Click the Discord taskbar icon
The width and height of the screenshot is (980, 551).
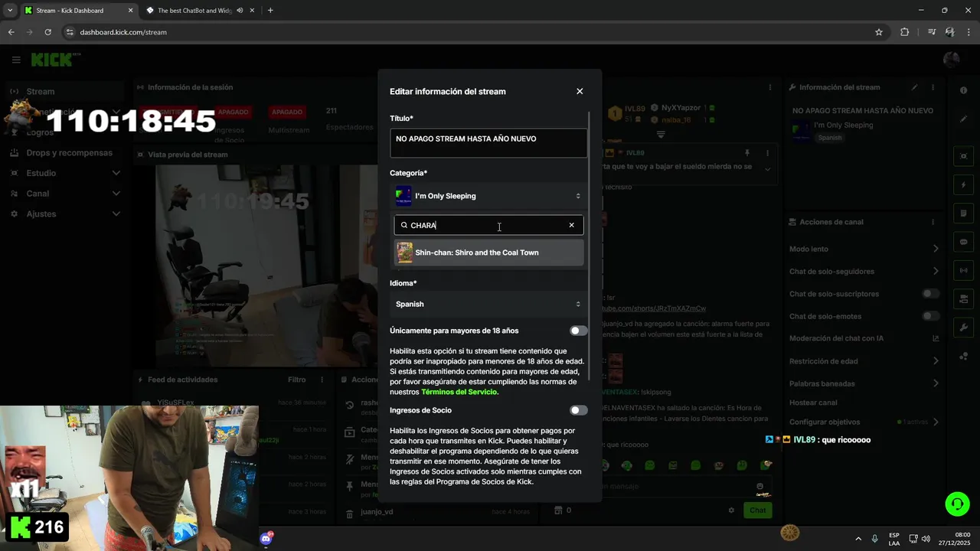tap(266, 539)
